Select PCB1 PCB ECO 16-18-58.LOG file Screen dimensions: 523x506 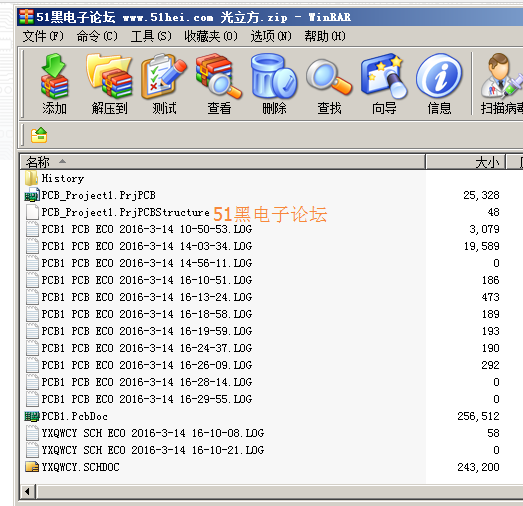[x=147, y=314]
